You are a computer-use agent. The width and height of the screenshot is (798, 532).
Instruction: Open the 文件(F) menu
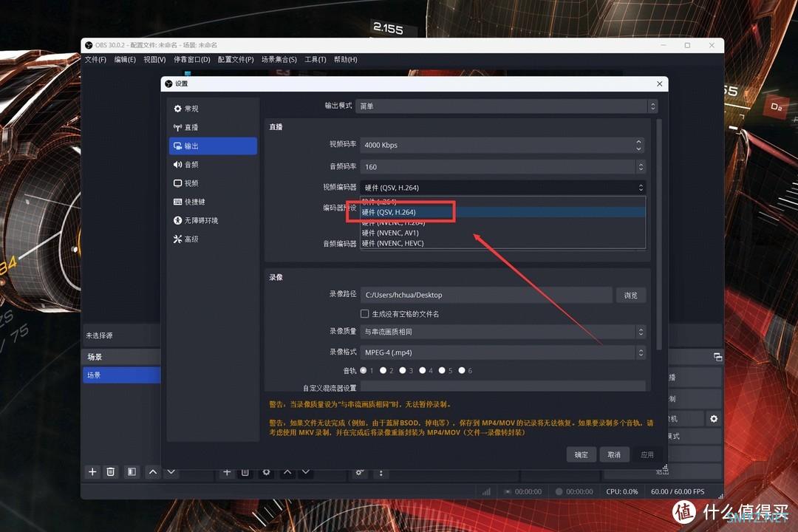tap(95, 60)
